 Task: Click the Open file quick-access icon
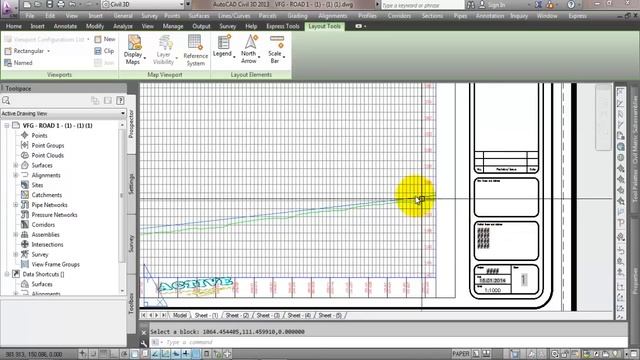click(37, 4)
